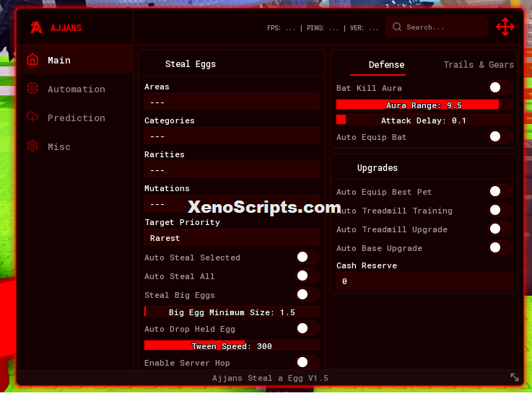532x414 pixels.
Task: Toggle Auto Treadmill Upgrade
Action: pyautogui.click(x=500, y=229)
